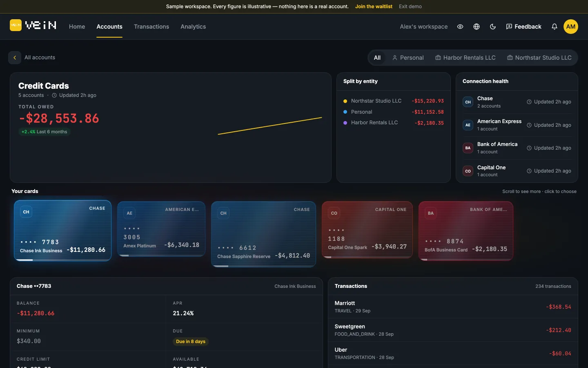Viewport: 588px width, 368px height.
Task: Filter by Northstar Studio LLC
Action: (x=539, y=58)
